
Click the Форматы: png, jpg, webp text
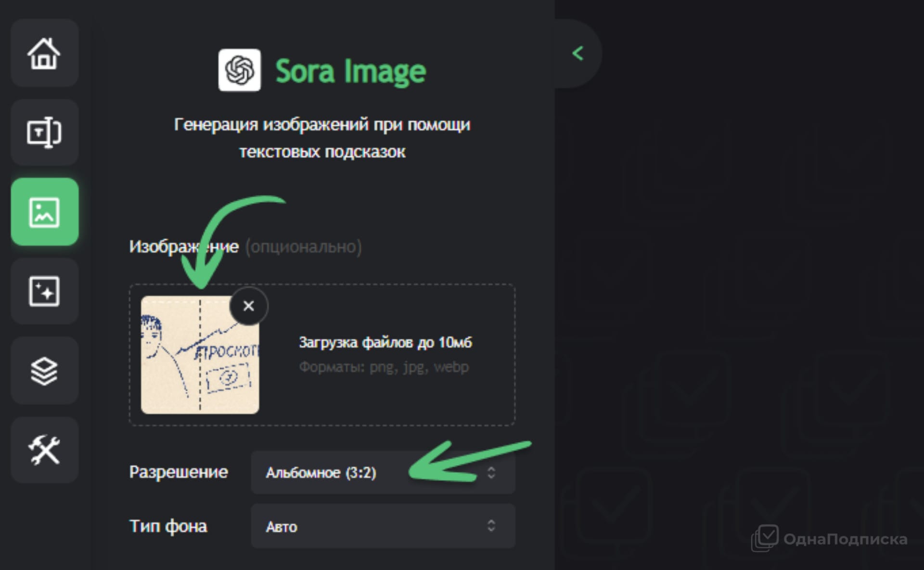click(x=384, y=367)
